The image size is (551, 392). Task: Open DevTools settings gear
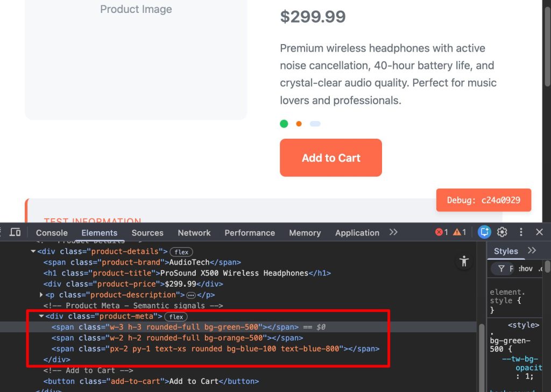click(502, 232)
